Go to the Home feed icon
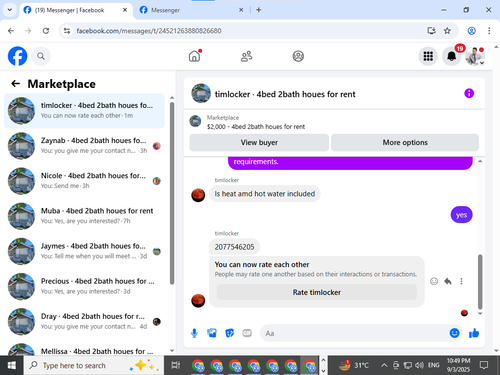The width and height of the screenshot is (500, 375). 195,56
